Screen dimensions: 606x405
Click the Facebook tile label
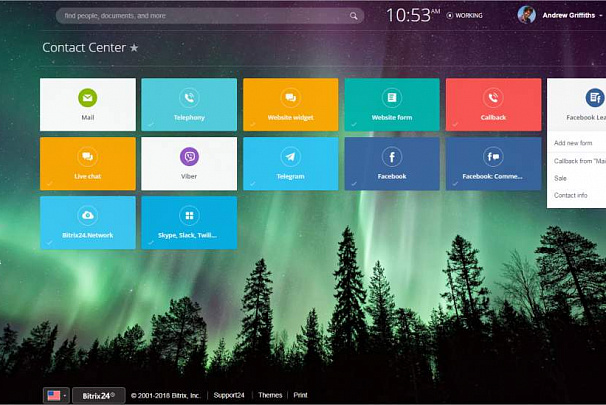coord(392,176)
